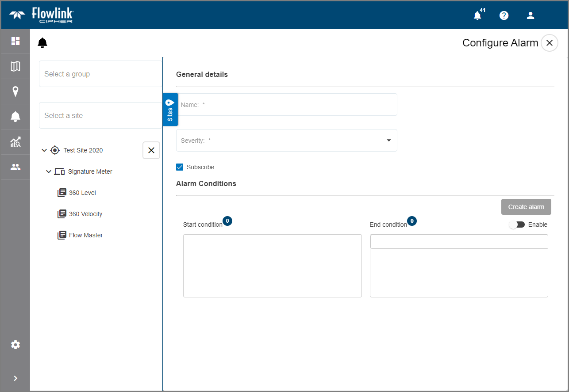The image size is (569, 392).
Task: Select 360 Velocity in the tree
Action: click(x=85, y=214)
